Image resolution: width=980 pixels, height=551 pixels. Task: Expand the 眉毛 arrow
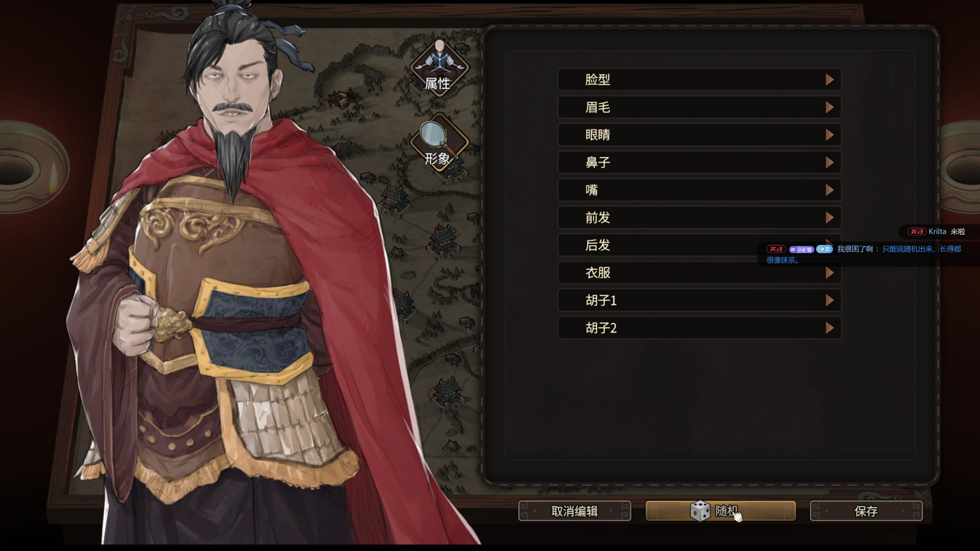(829, 107)
